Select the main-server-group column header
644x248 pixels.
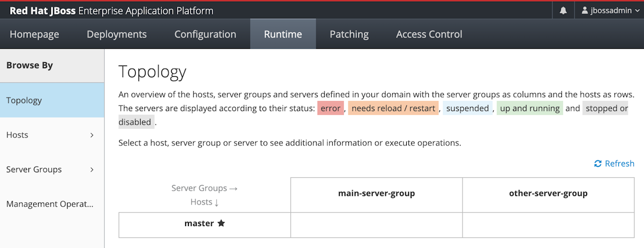click(x=376, y=193)
